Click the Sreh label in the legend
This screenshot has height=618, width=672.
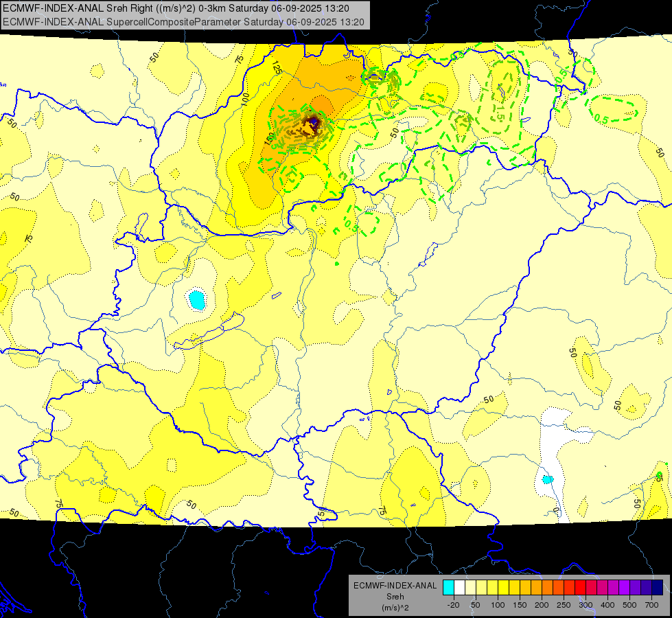[395, 597]
